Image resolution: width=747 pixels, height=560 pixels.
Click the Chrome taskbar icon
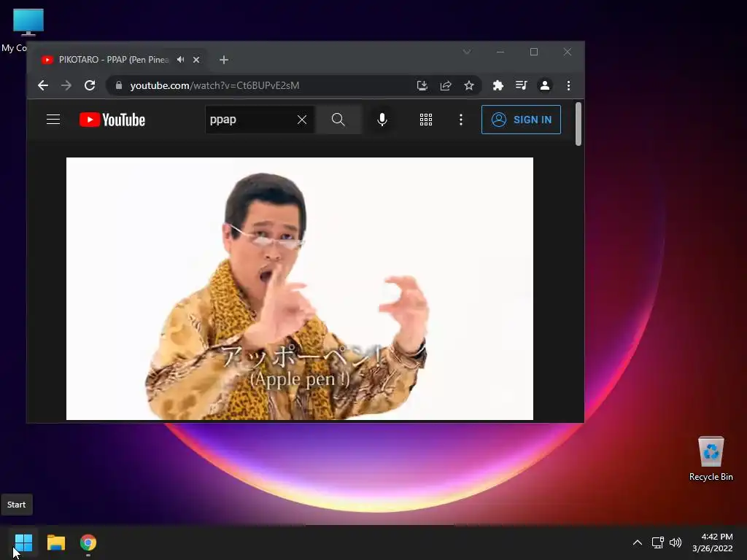88,542
